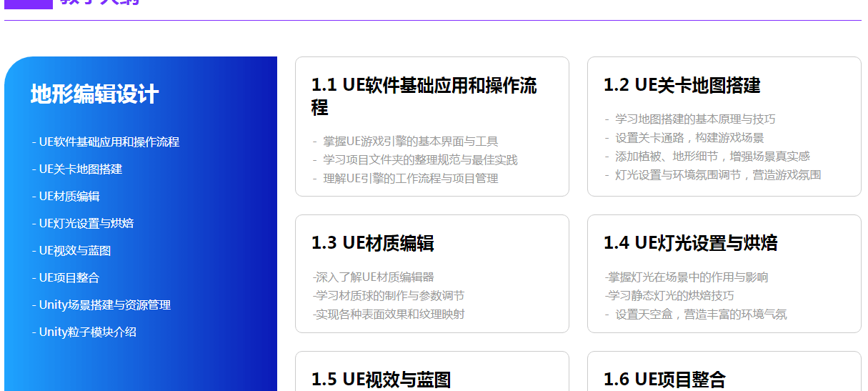868x391 pixels.
Task: Select the line 学习地图搭建的基本原理与技巧
Action: coord(690,119)
